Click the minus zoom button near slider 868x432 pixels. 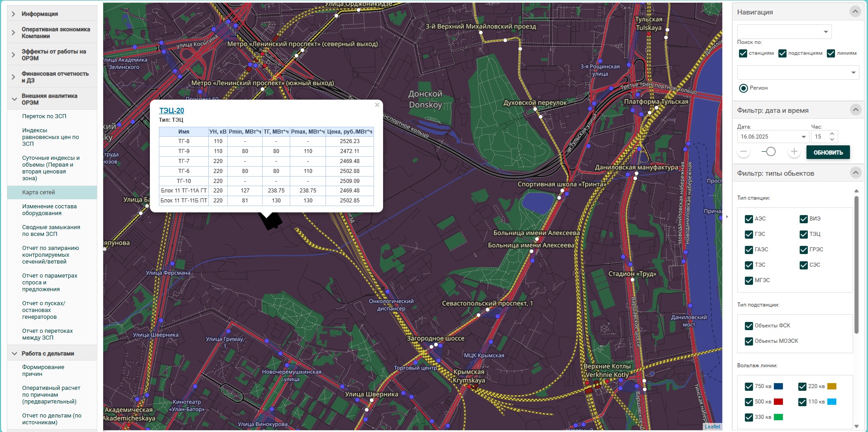pos(743,152)
